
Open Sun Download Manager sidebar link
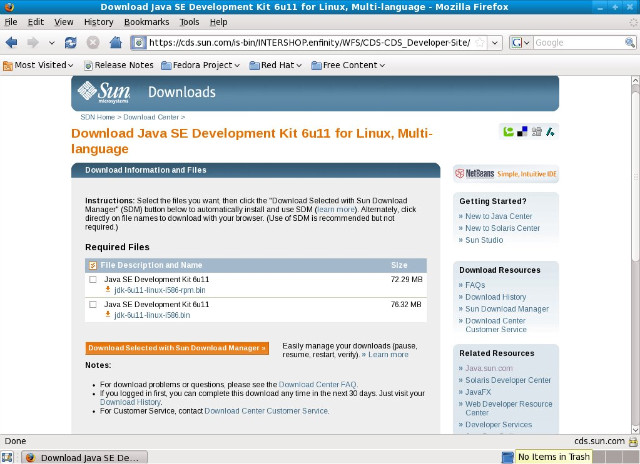click(x=507, y=309)
